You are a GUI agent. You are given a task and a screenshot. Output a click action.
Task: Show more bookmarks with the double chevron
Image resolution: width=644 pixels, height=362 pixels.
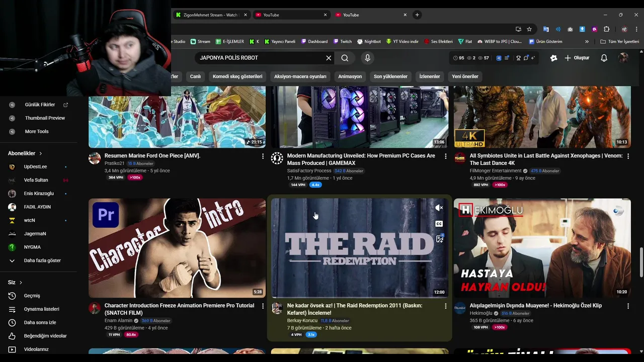point(587,42)
